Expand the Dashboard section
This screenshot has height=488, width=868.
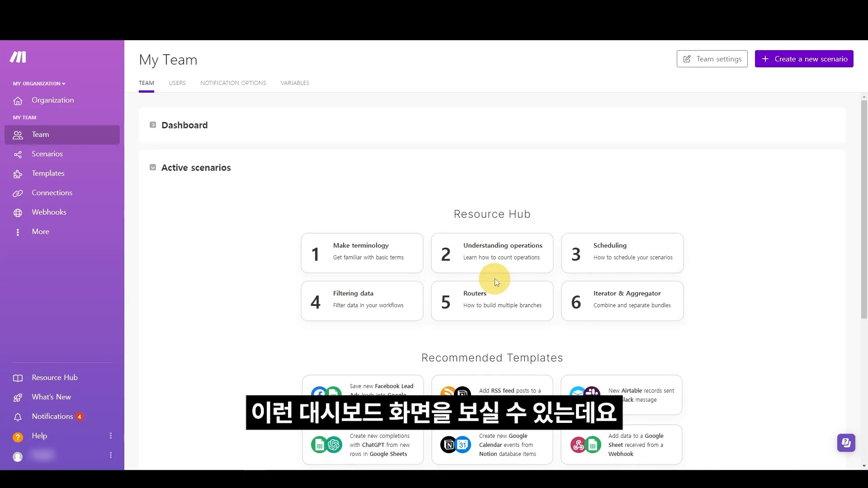coord(152,125)
